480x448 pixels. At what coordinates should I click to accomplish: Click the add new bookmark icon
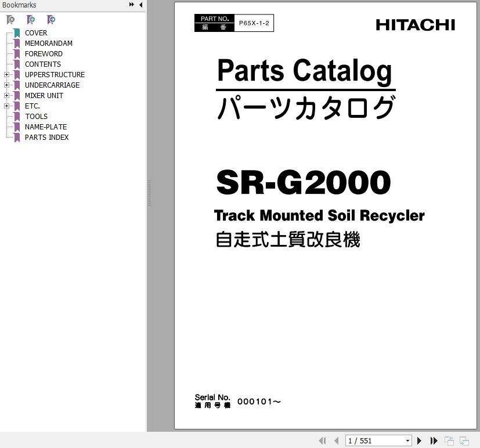click(x=31, y=20)
